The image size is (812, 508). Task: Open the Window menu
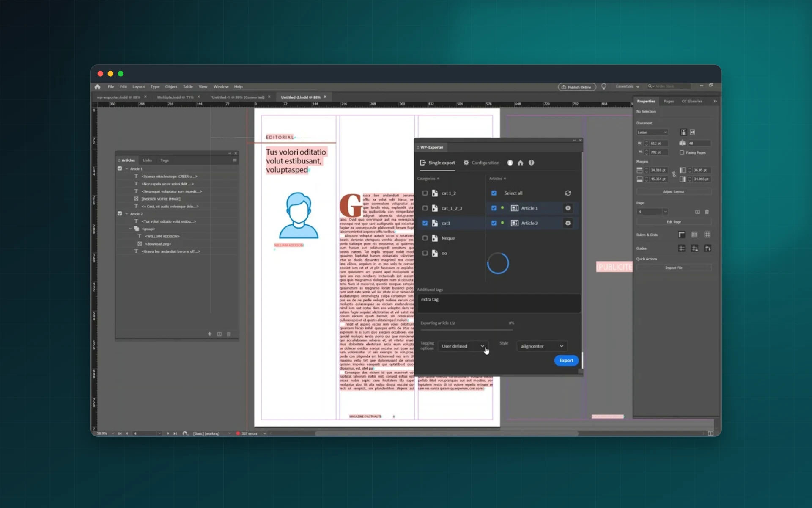(x=221, y=87)
